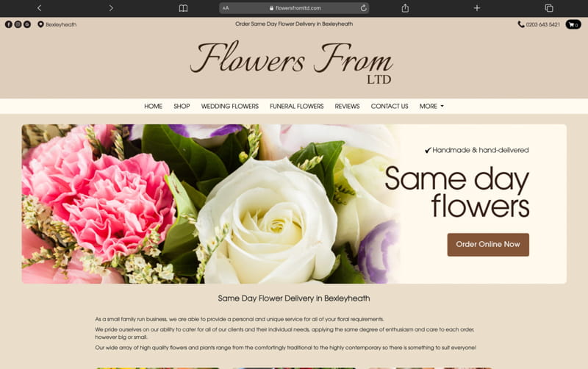
Task: Click the 'Our wide array of high quality flowers' paragraph
Action: pos(285,348)
